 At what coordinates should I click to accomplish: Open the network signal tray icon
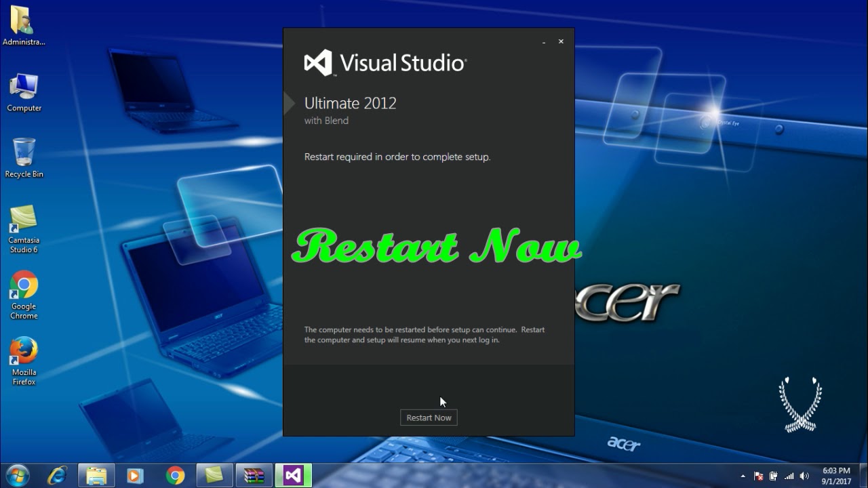tap(789, 476)
